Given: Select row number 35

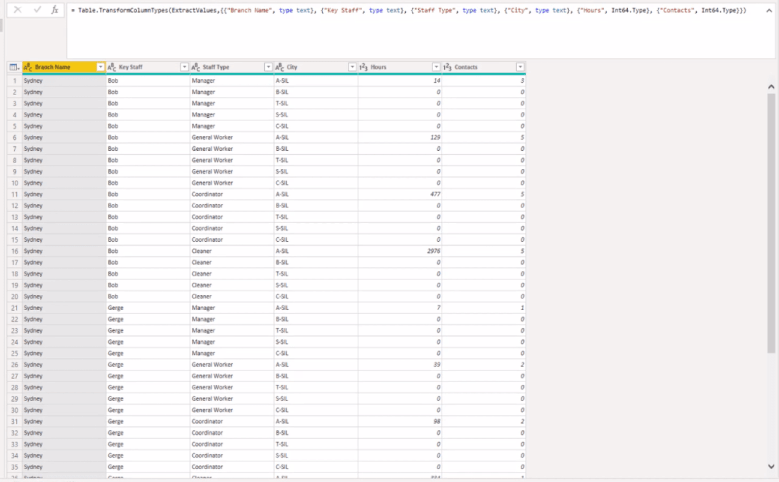Looking at the screenshot, I should [x=14, y=467].
